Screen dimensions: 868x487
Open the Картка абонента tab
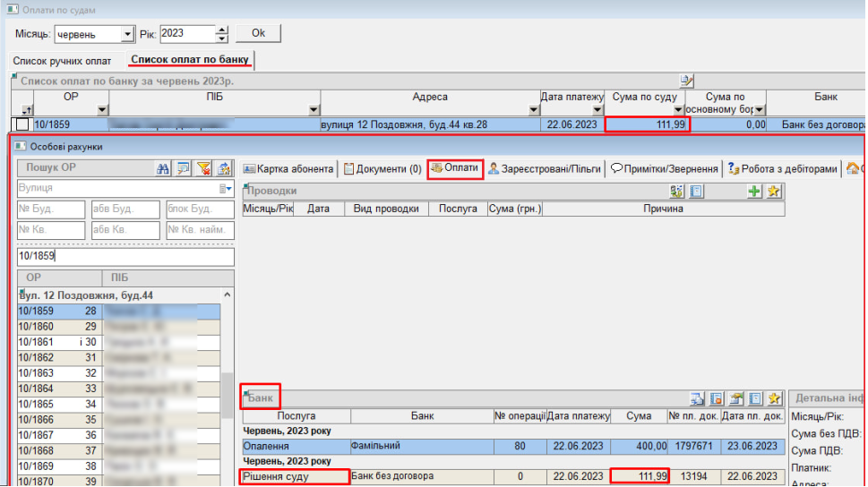pyautogui.click(x=288, y=168)
